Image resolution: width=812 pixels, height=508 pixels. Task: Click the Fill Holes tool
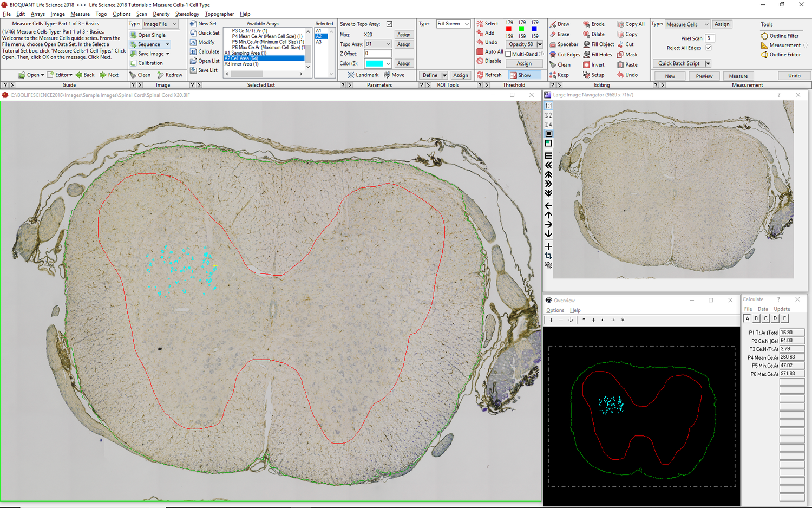[598, 55]
